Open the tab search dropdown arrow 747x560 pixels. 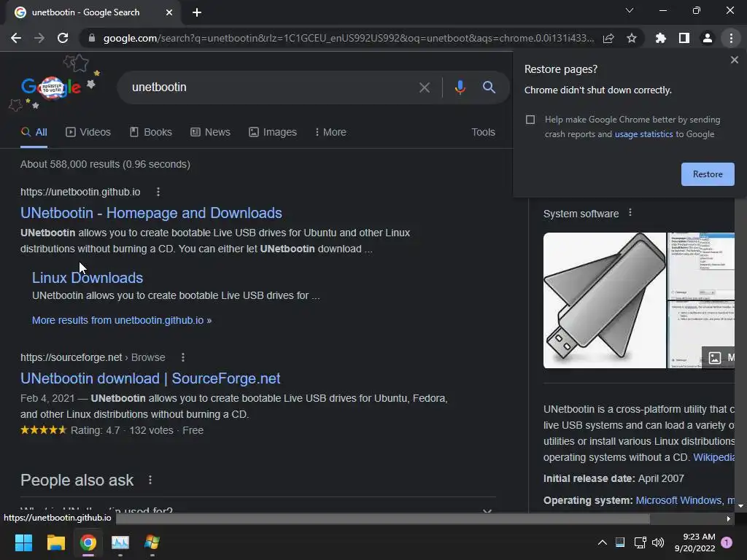[630, 10]
